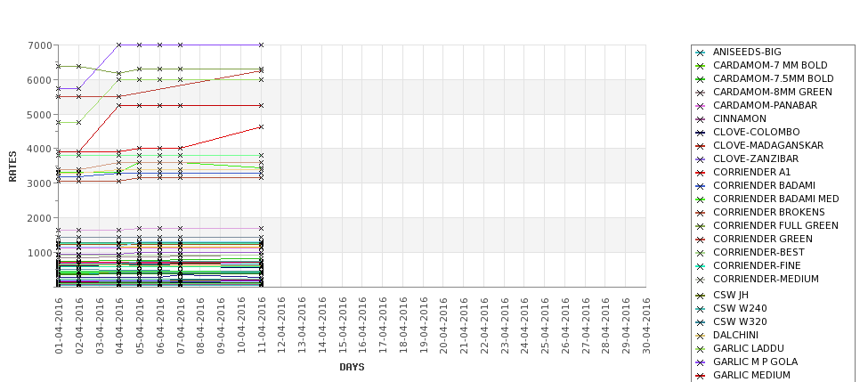Viewport: 868px width, 382px height.
Task: Click the 11-04-2016 date axis label
Action: (262, 325)
